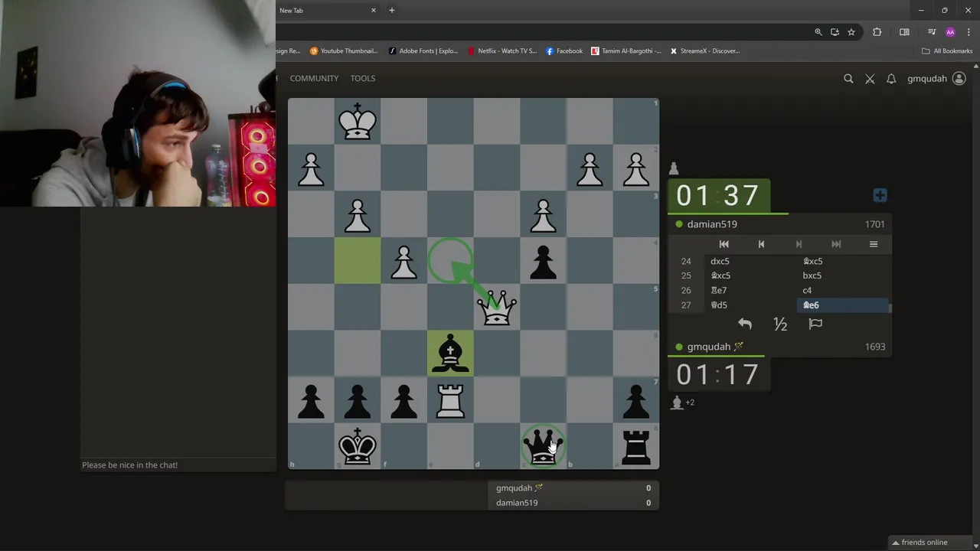Open the Lichess search icon
The height and width of the screenshot is (551, 980).
coord(848,78)
